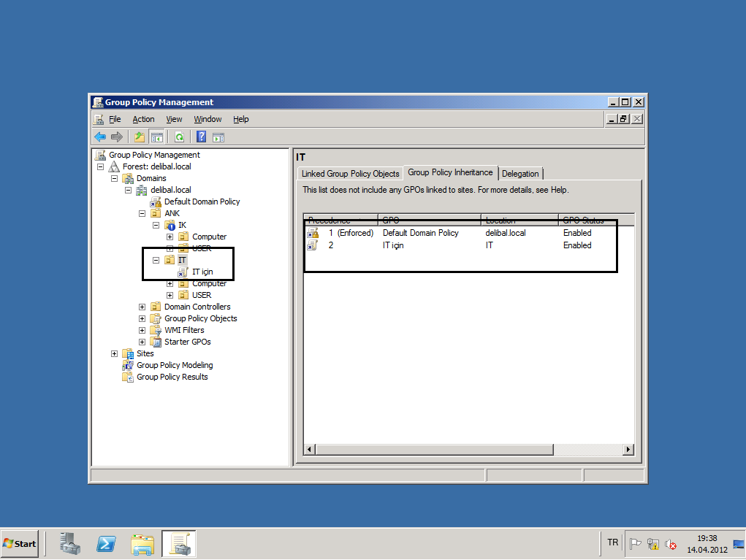Click the right arrow of horizontal scrollbar
Viewport: 746px width, 560px height.
pos(629,450)
